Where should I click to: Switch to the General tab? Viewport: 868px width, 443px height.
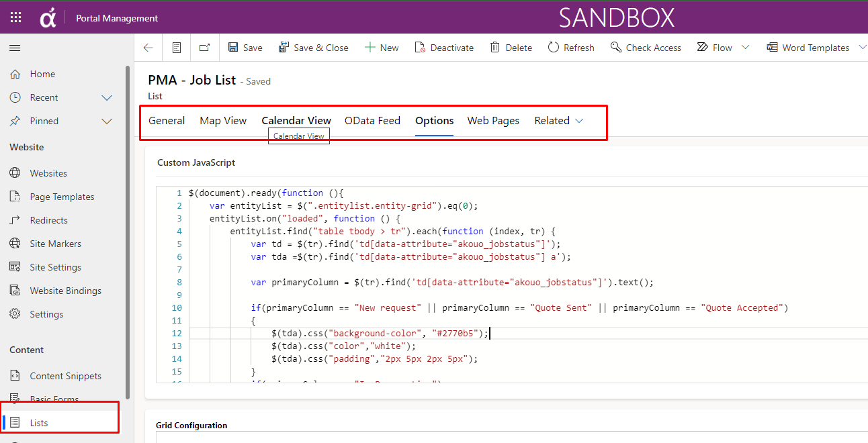[166, 121]
